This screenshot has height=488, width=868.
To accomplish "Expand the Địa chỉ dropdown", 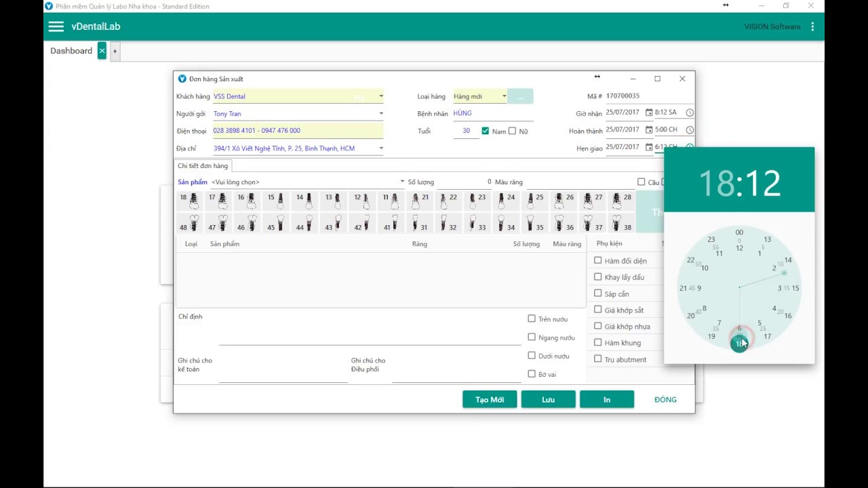I will point(380,148).
